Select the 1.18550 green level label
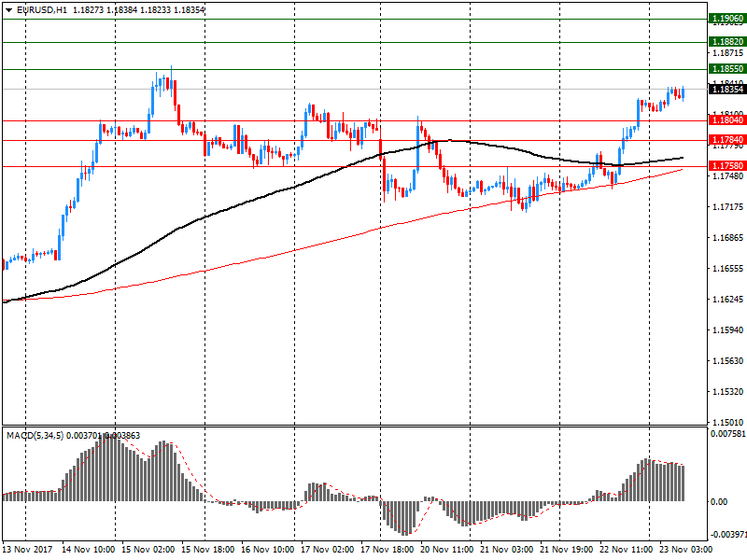747x560 pixels. (727, 68)
